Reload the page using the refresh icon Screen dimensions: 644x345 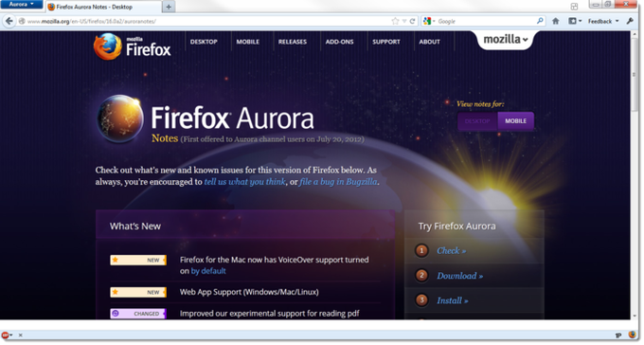(412, 21)
